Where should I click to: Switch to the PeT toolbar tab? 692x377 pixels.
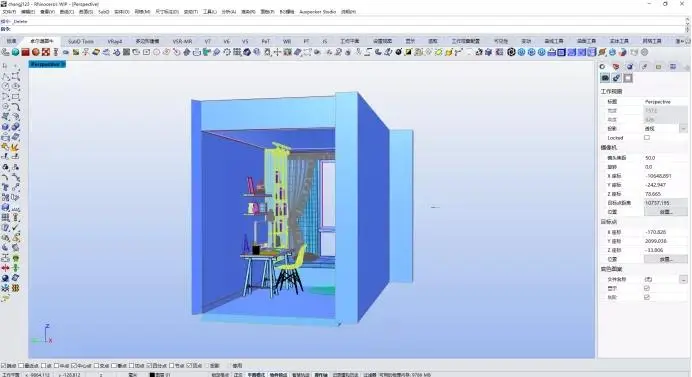pyautogui.click(x=266, y=41)
